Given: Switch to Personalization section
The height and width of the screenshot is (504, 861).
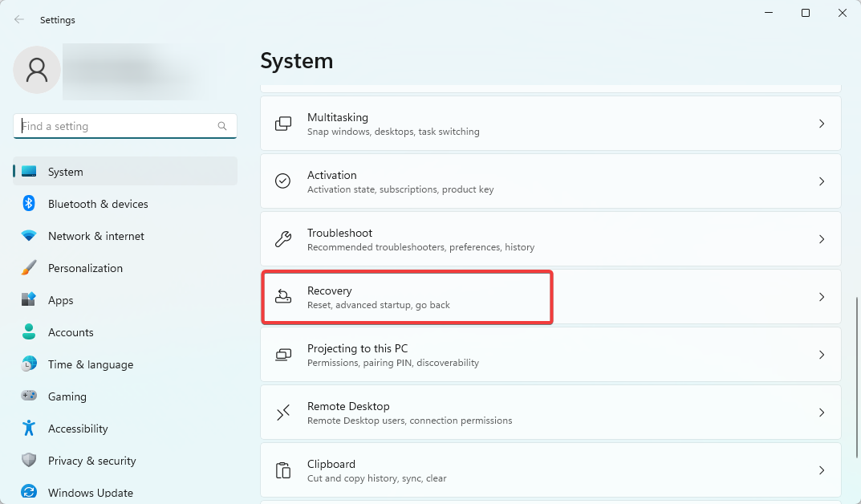Looking at the screenshot, I should 125,268.
